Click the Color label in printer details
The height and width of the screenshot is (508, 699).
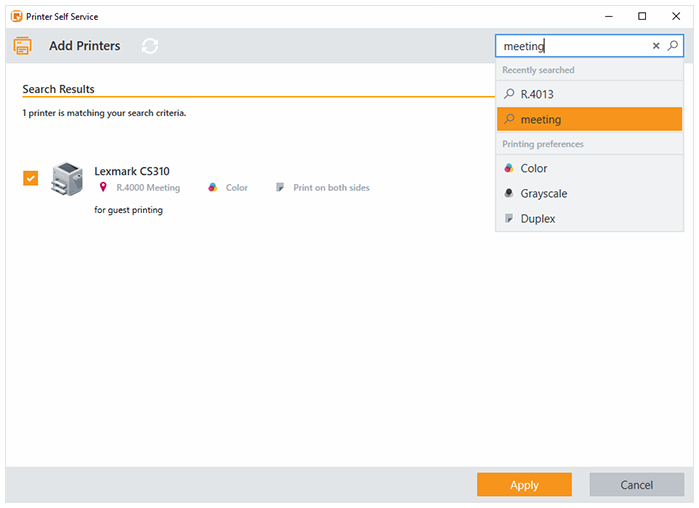[x=237, y=188]
